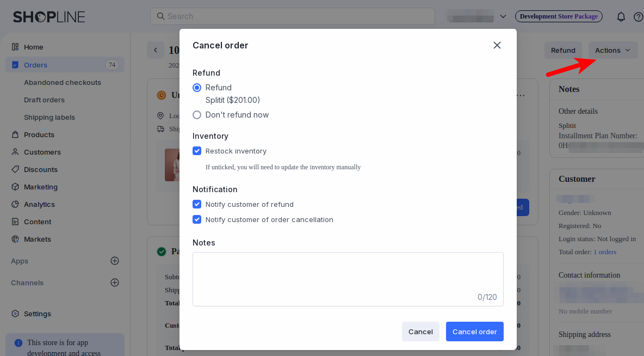644x356 pixels.
Task: Click the 74 orders count badge
Action: tap(112, 65)
